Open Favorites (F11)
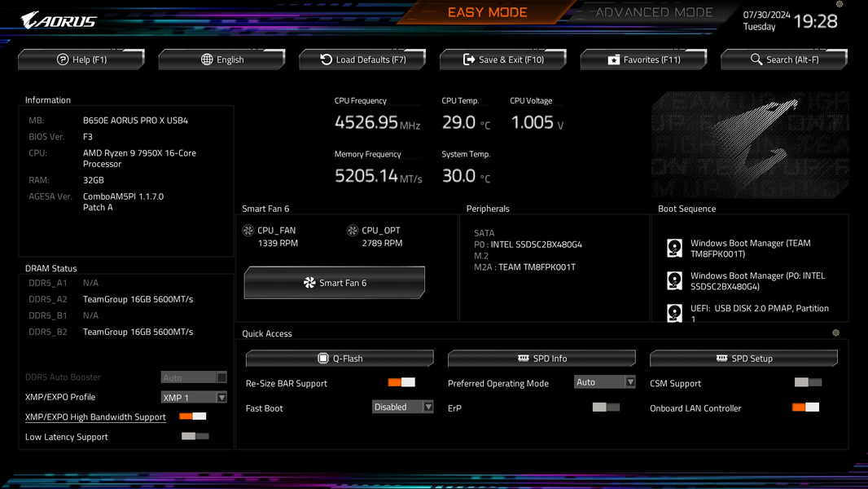The width and height of the screenshot is (868, 489). pos(644,59)
